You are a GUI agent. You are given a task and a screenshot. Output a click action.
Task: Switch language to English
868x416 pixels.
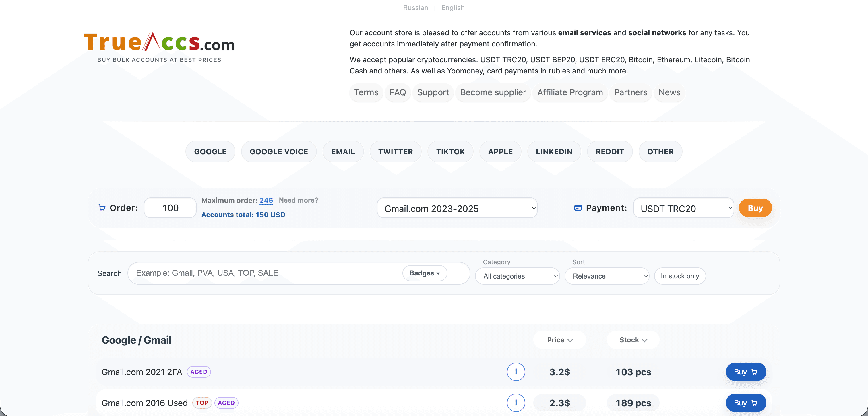tap(453, 7)
